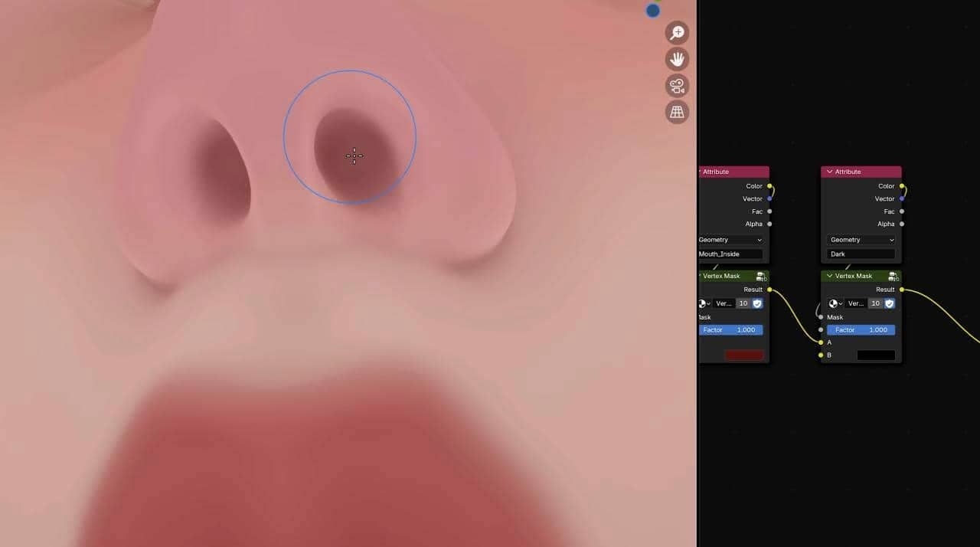Click Factor slider on right Vertex Mask

pyautogui.click(x=861, y=329)
